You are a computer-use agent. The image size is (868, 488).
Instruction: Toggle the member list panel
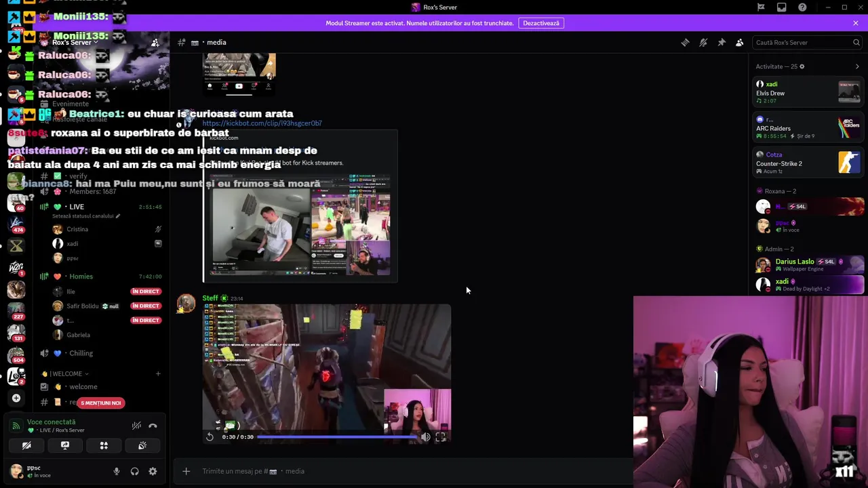pyautogui.click(x=740, y=42)
